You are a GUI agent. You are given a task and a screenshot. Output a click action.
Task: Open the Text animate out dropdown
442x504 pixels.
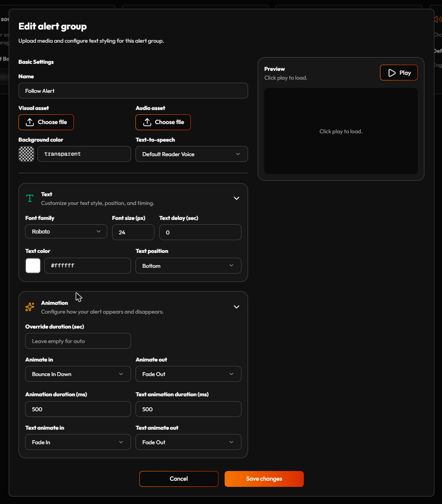pos(188,442)
